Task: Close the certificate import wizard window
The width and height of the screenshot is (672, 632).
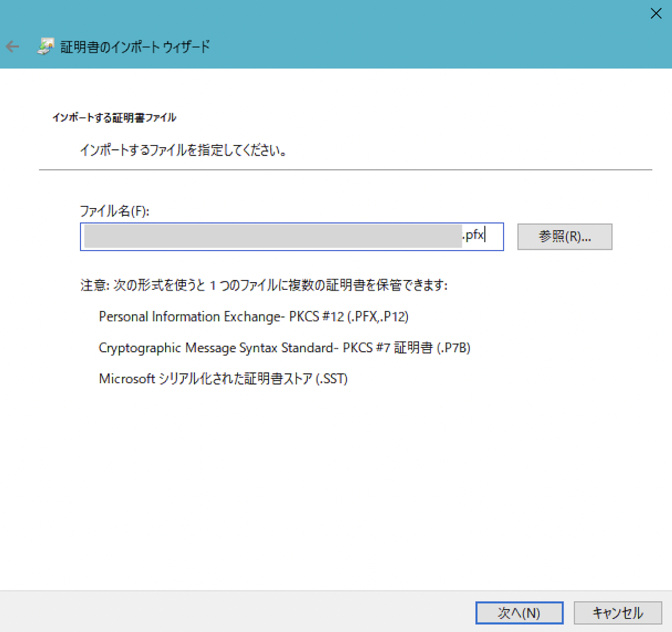Action: 655,13
